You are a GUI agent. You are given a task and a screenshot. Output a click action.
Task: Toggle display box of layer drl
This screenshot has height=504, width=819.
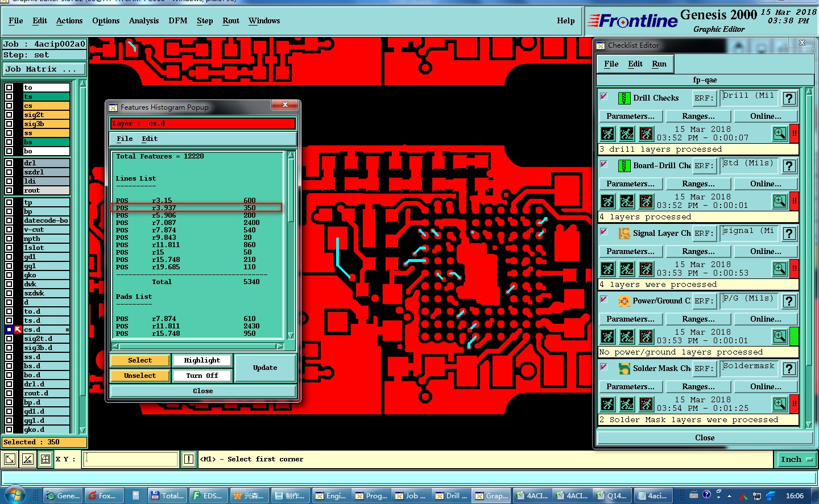9,163
